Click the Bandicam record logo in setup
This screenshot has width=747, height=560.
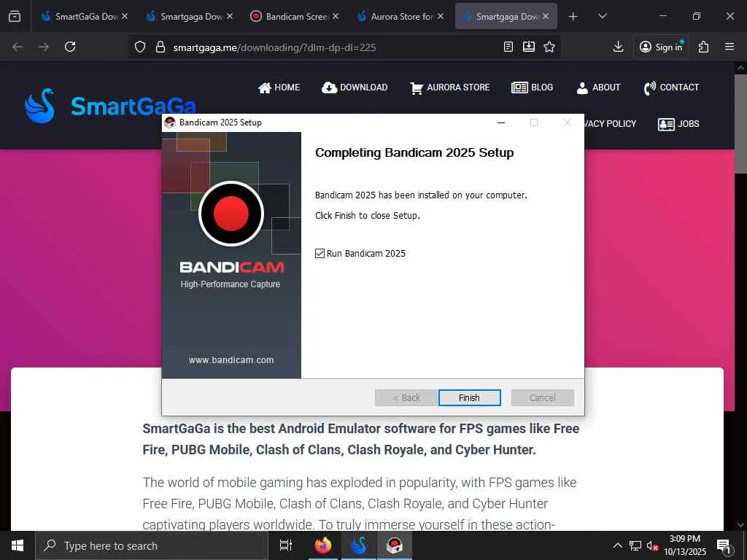click(x=231, y=214)
